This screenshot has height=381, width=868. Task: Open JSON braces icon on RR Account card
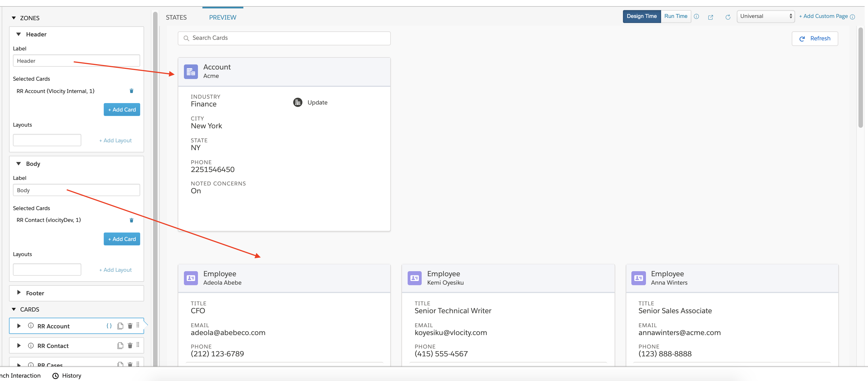coord(109,326)
